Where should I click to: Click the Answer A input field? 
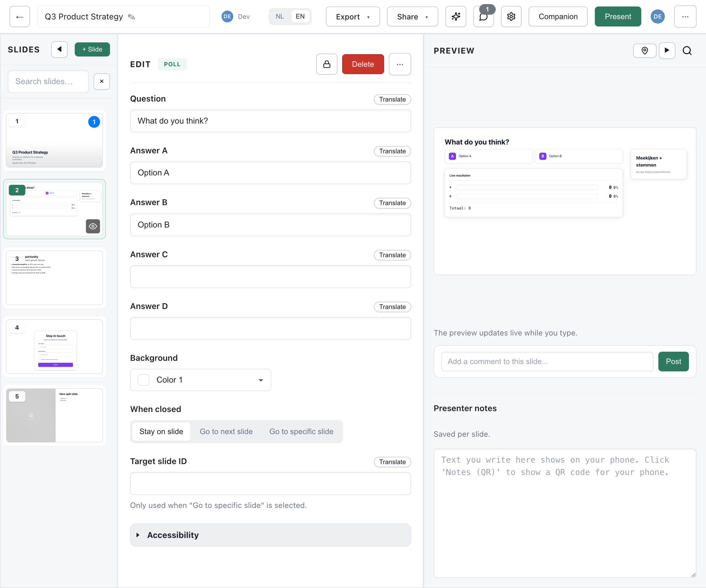(271, 172)
